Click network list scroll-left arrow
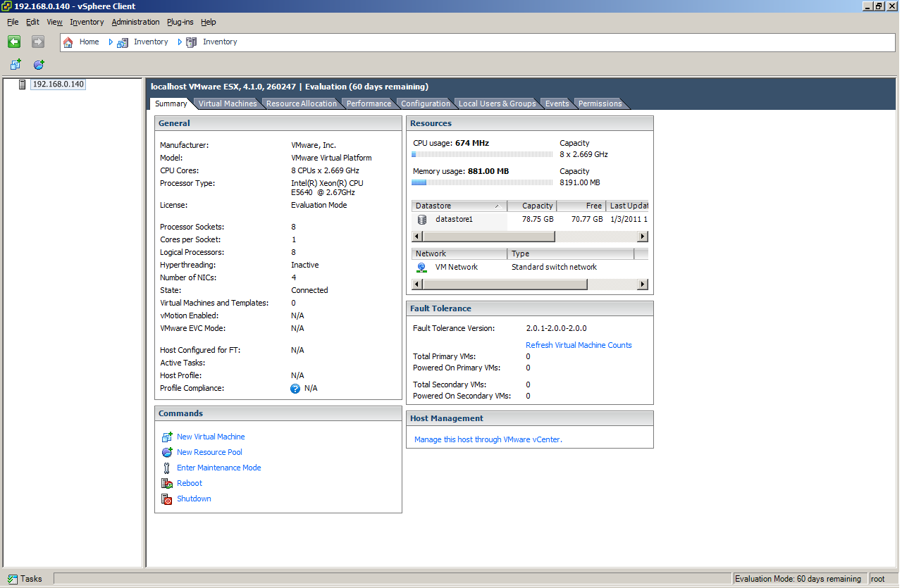The height and width of the screenshot is (588, 902). (417, 284)
